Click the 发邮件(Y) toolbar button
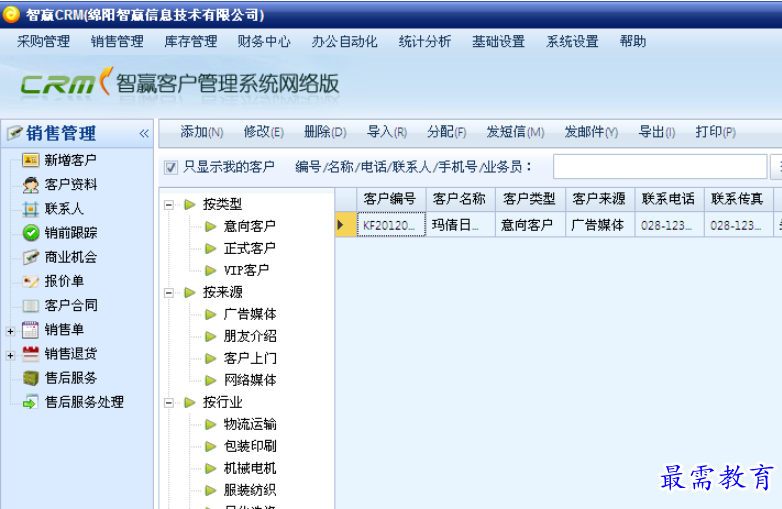Viewport: 782px width, 509px height. pyautogui.click(x=591, y=132)
